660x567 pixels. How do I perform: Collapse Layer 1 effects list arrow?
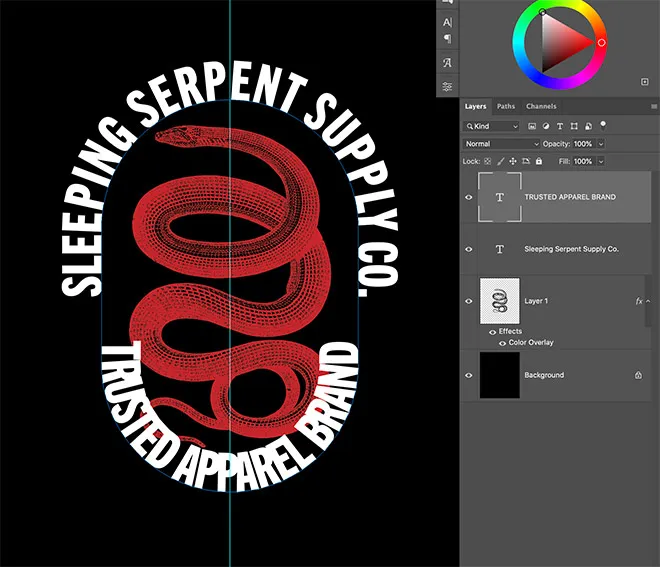click(x=647, y=301)
